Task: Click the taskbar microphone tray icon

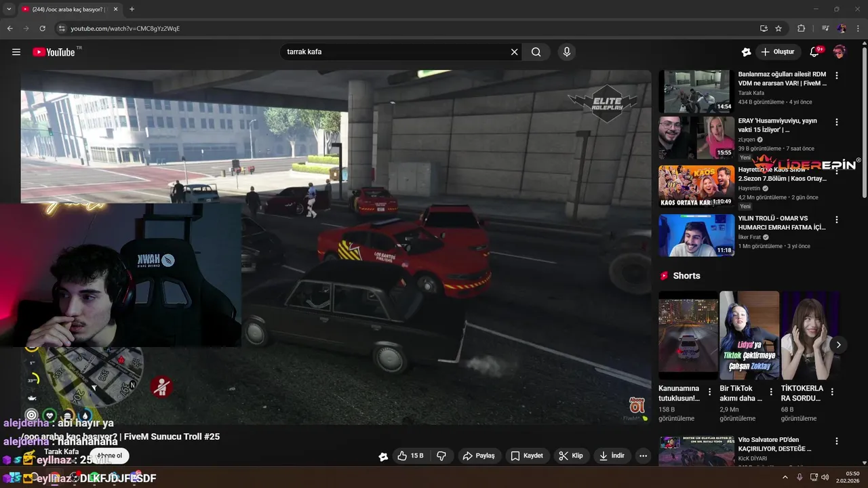Action: pyautogui.click(x=800, y=477)
